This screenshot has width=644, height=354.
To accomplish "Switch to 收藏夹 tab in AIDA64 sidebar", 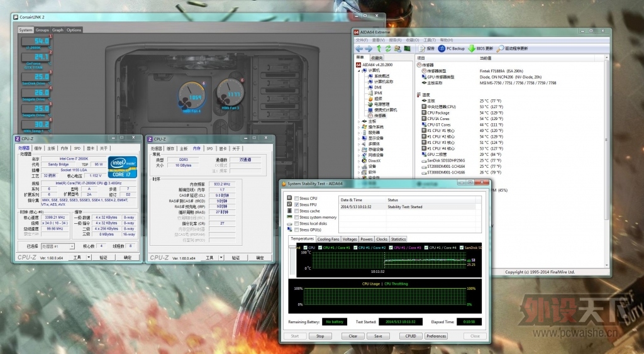I will tap(377, 58).
